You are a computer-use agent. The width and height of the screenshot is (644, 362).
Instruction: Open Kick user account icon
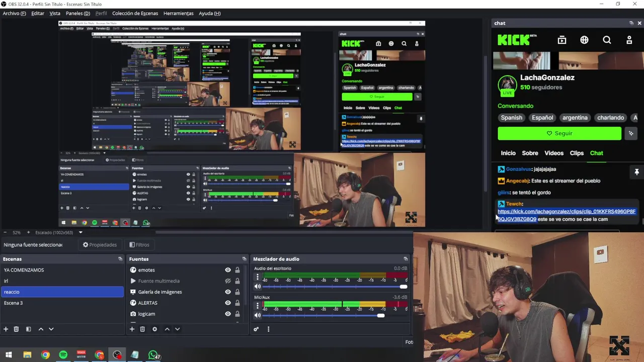[x=629, y=40]
